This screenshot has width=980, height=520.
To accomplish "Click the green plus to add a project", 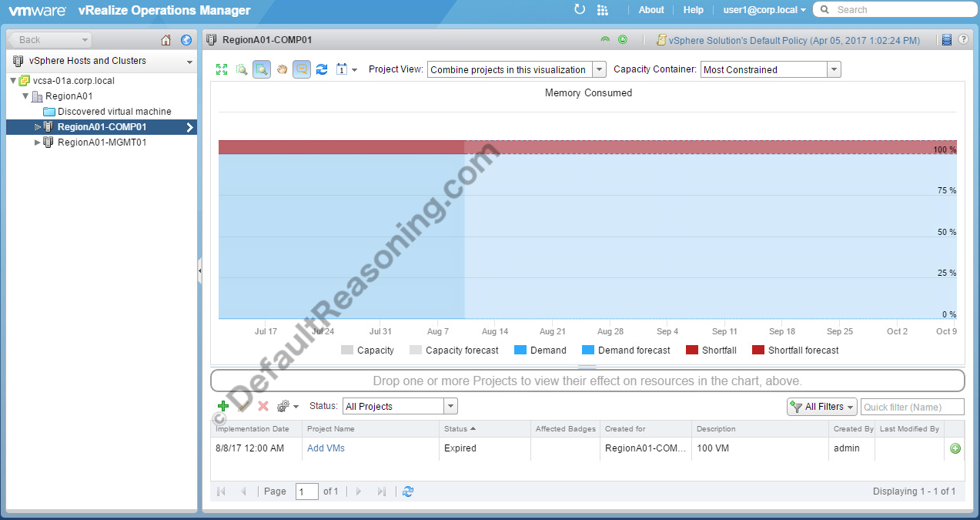I will [223, 406].
